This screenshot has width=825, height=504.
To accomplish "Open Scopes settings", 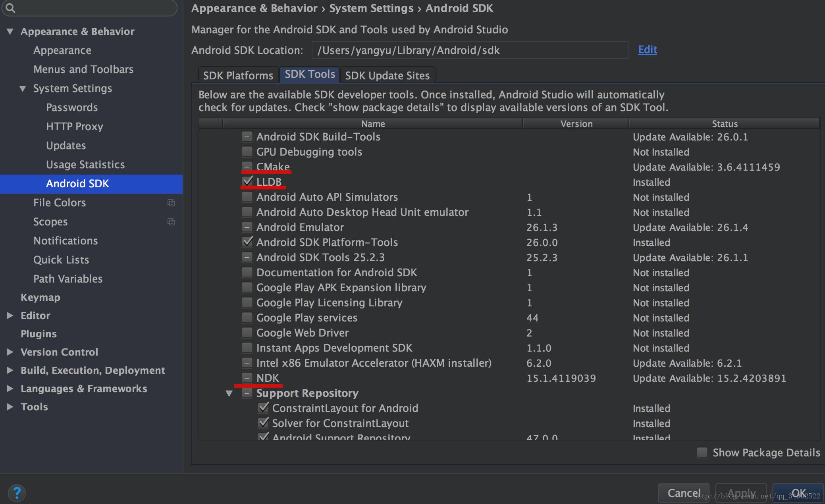I will tap(50, 222).
